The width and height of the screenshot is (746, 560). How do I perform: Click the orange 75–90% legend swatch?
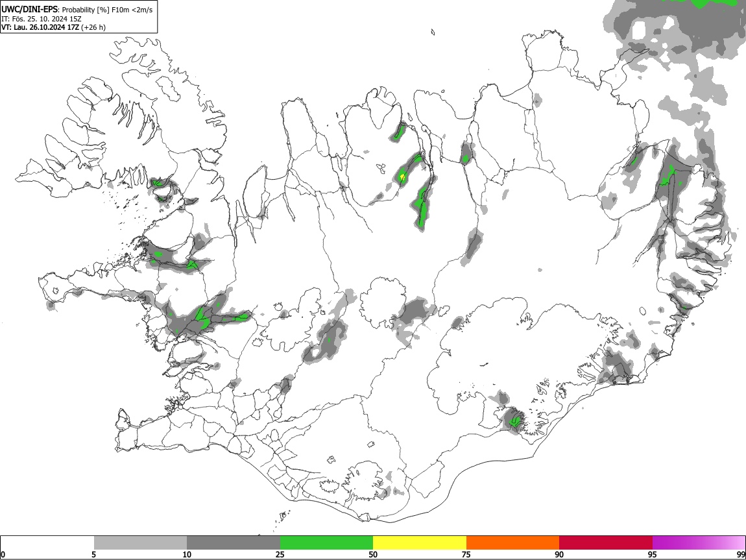[512, 543]
